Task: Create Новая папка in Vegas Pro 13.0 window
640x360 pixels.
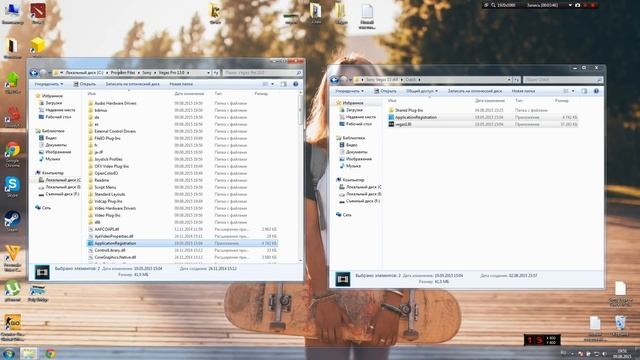Action: pos(181,84)
